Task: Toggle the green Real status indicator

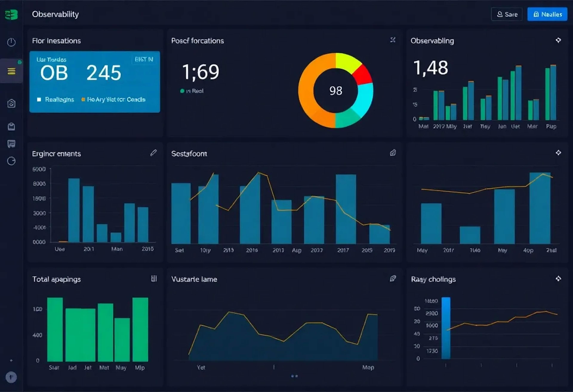Action: [182, 91]
